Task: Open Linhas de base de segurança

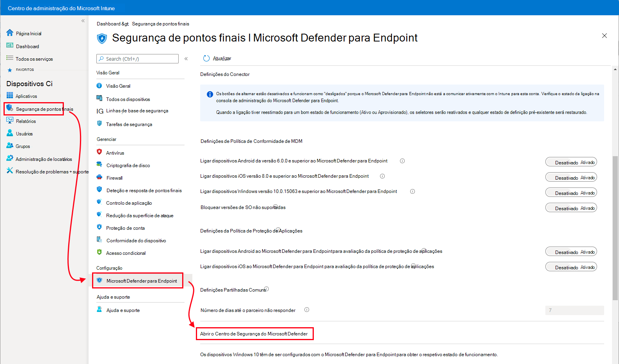Action: [x=137, y=111]
